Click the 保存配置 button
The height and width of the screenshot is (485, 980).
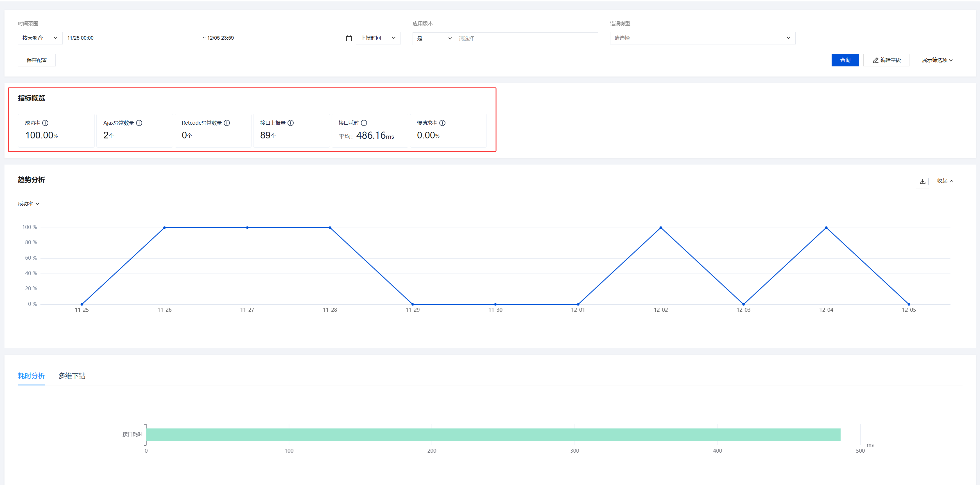click(37, 60)
